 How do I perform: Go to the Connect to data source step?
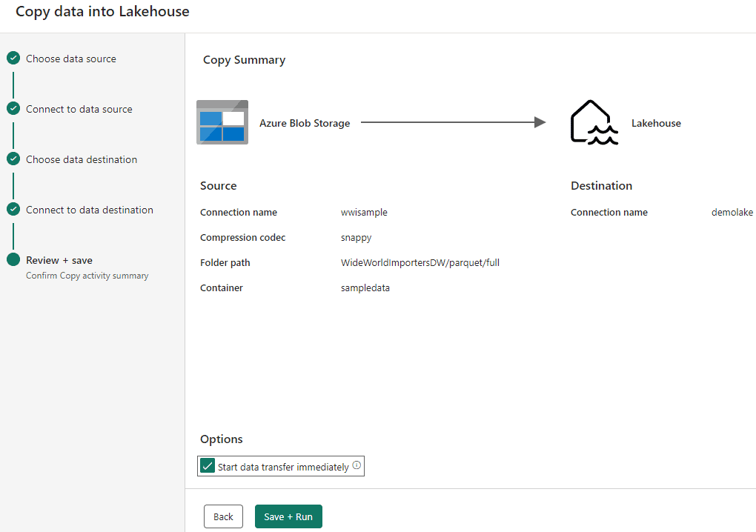[x=79, y=110]
